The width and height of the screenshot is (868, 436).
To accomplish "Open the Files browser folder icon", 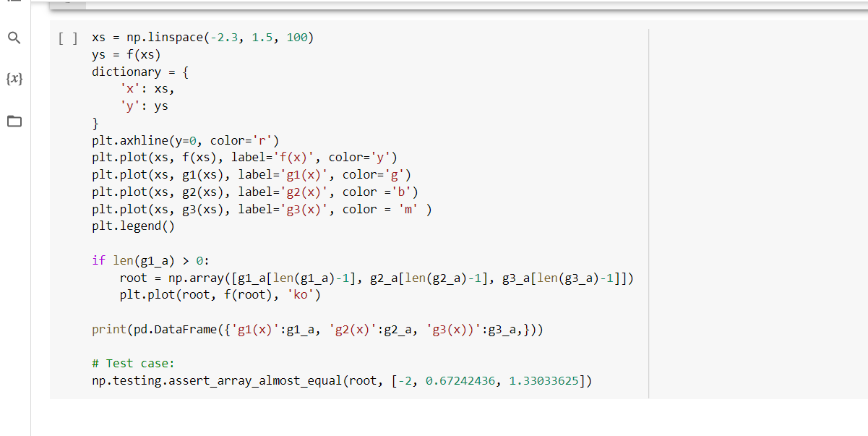I will (14, 121).
